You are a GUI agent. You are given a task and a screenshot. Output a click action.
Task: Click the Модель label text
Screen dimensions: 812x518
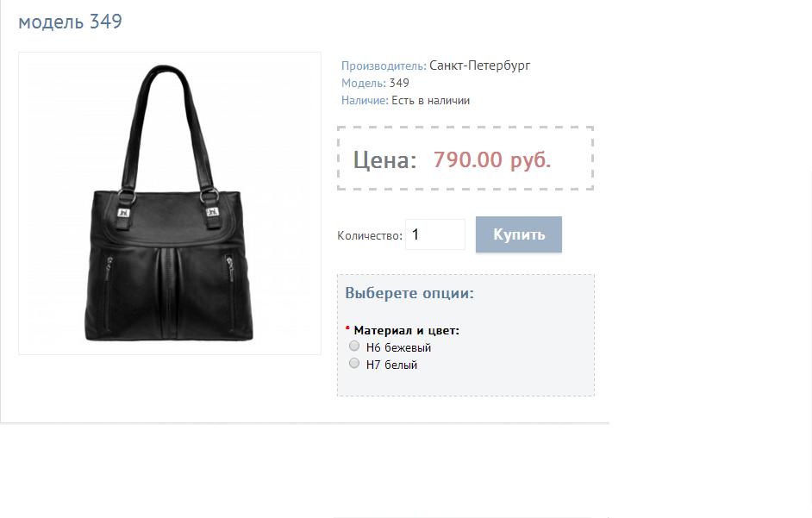click(x=364, y=83)
